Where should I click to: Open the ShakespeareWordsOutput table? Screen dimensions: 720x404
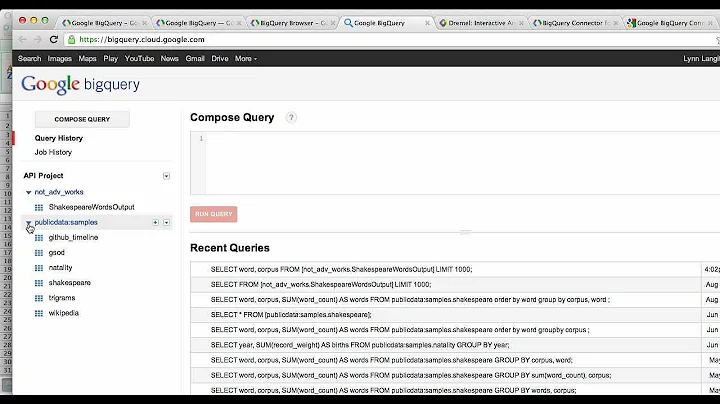91,207
